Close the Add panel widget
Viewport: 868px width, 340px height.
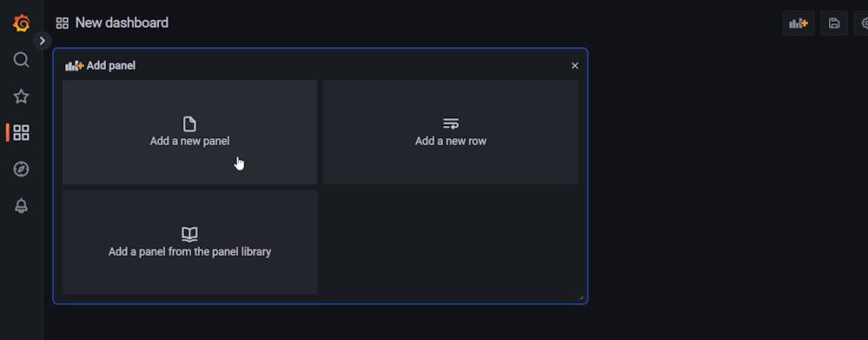pyautogui.click(x=574, y=66)
